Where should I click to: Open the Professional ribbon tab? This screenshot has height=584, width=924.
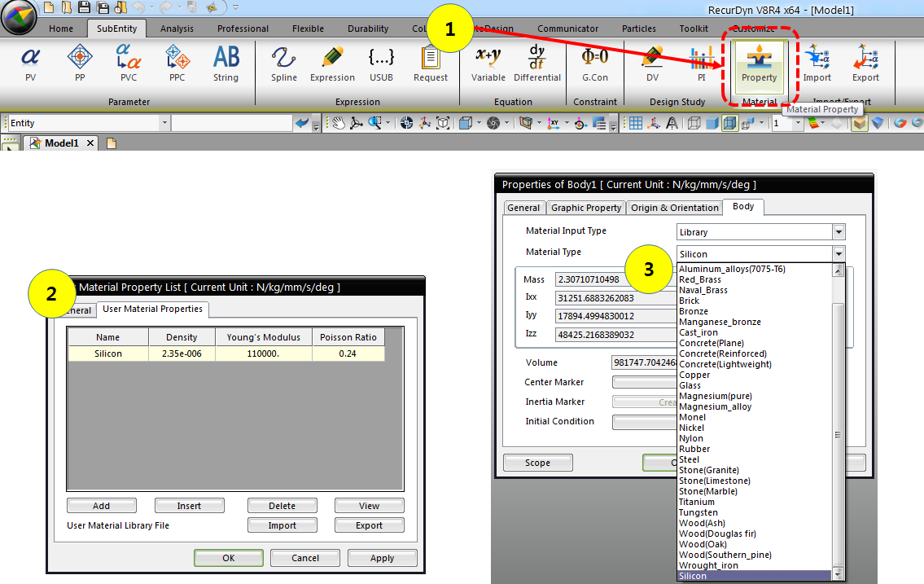[x=243, y=29]
